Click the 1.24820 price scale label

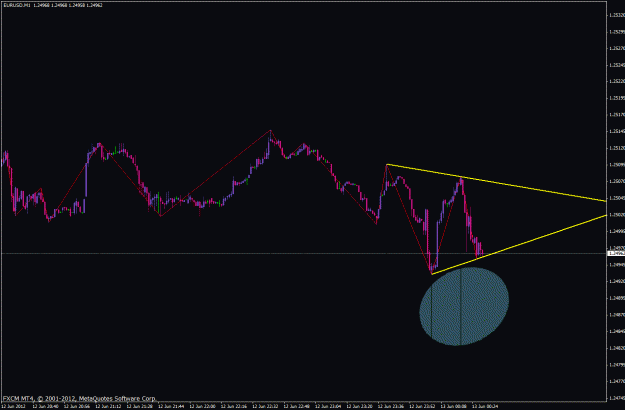pyautogui.click(x=617, y=347)
